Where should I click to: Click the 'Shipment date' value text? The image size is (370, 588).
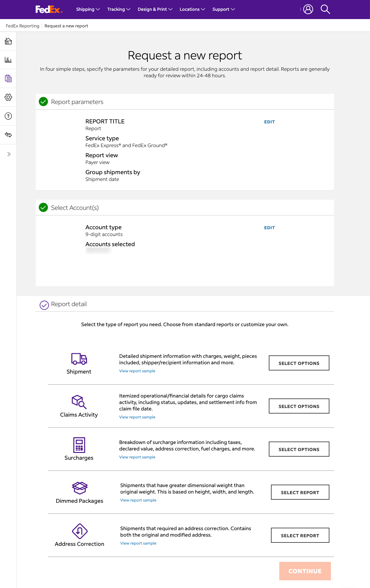(102, 179)
